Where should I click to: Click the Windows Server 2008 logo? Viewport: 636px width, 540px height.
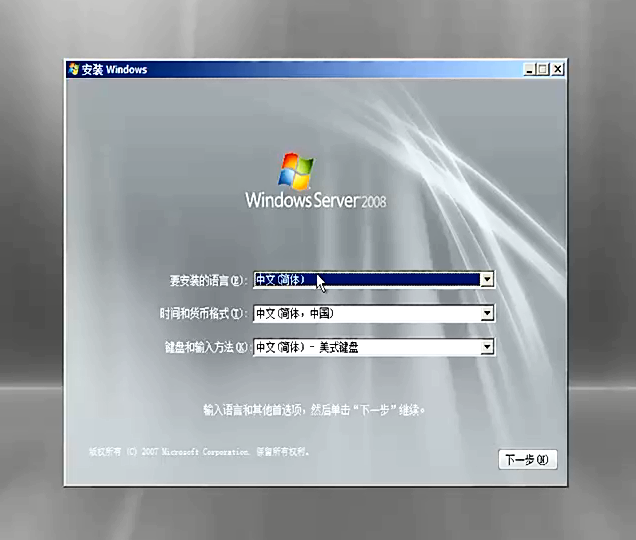coord(316,181)
